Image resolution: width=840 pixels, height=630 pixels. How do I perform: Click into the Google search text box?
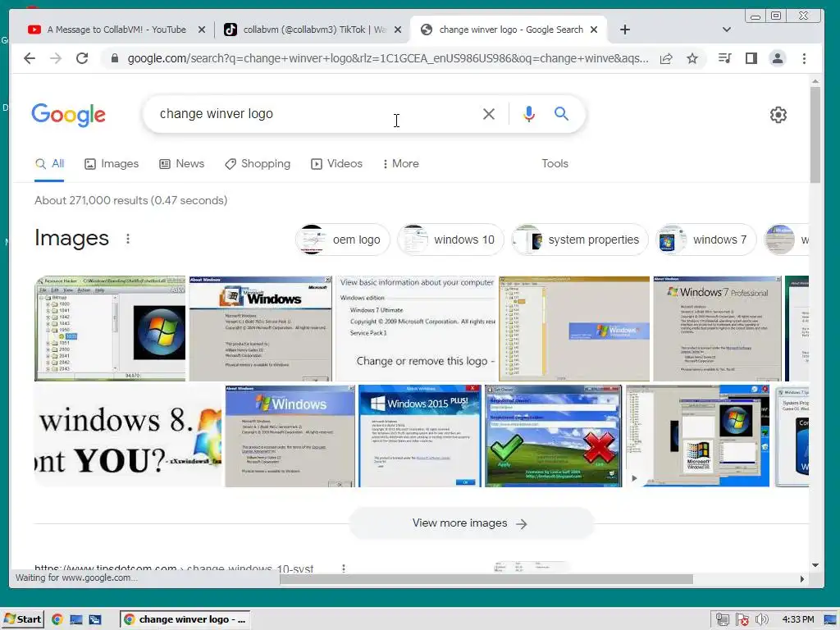tap(316, 113)
